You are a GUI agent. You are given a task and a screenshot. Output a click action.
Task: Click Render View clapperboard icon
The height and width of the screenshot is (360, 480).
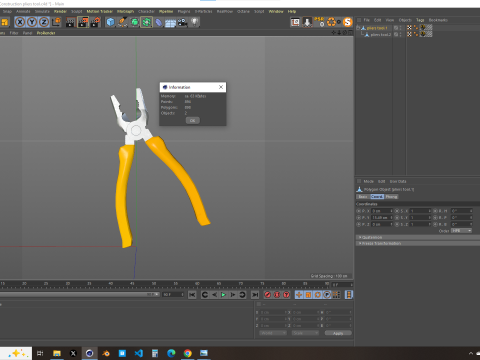[x=71, y=22]
